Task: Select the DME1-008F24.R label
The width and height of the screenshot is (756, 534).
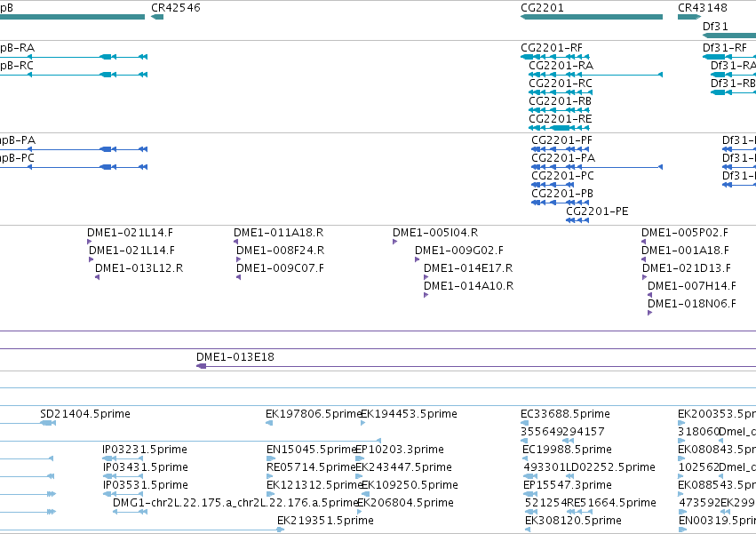Action: 280,251
